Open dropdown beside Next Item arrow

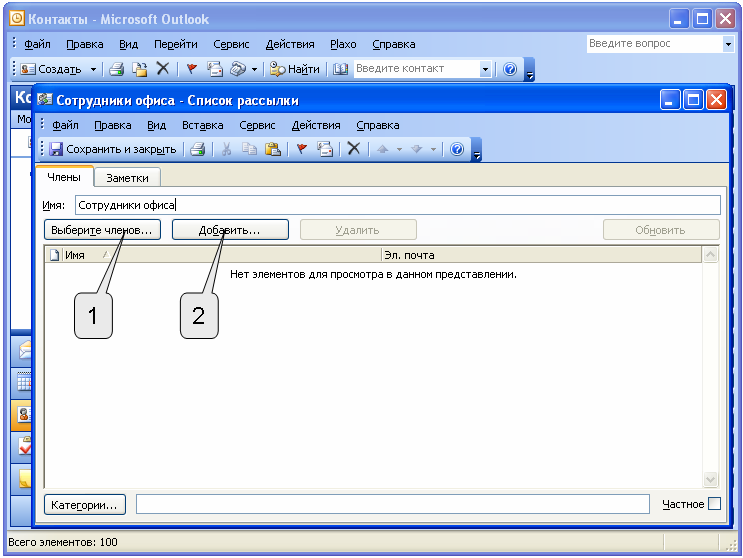tap(433, 150)
